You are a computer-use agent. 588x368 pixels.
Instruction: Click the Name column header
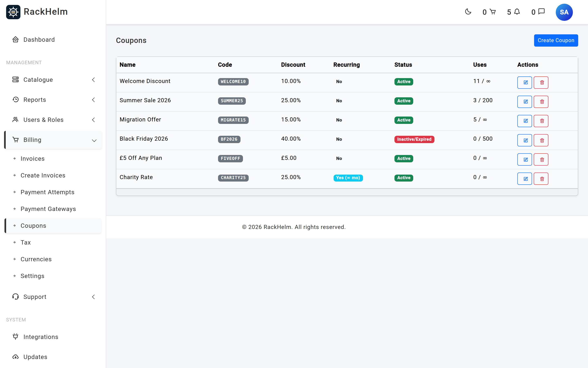pos(128,65)
